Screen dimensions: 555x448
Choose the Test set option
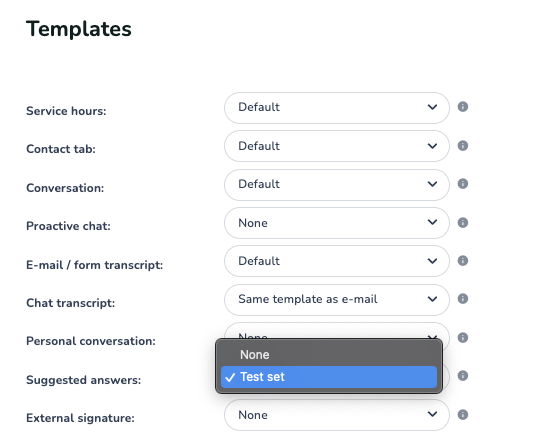coord(329,377)
